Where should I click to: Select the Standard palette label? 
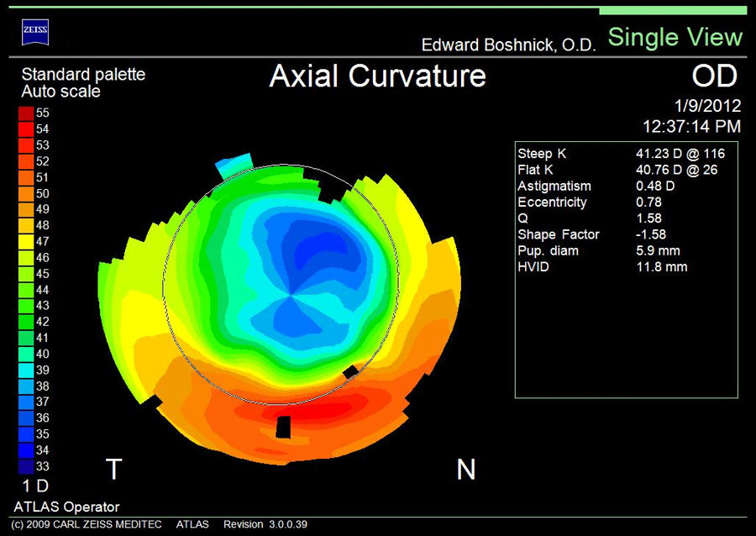tap(82, 74)
